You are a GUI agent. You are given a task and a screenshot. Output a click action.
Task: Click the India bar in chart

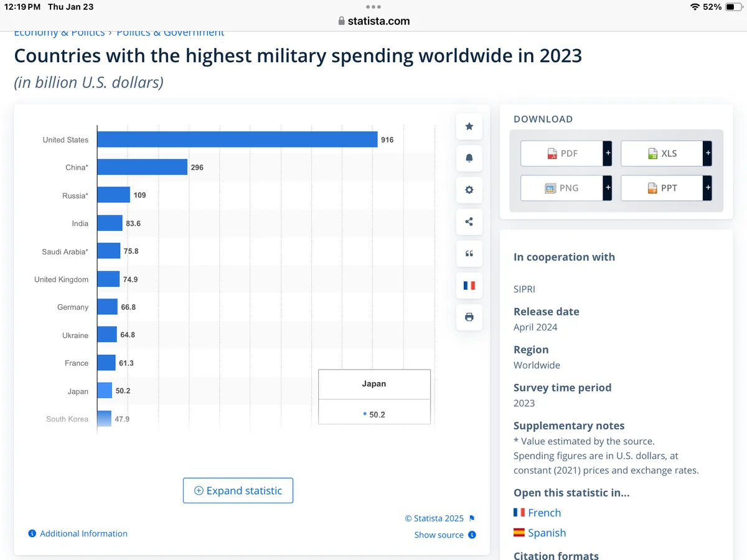point(110,223)
